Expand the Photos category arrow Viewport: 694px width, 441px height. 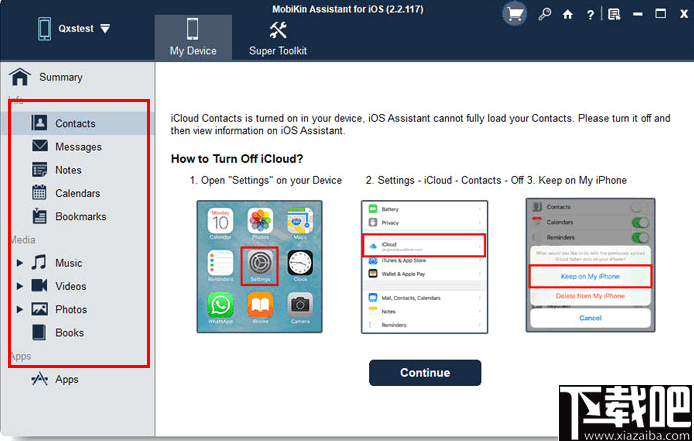pyautogui.click(x=19, y=309)
